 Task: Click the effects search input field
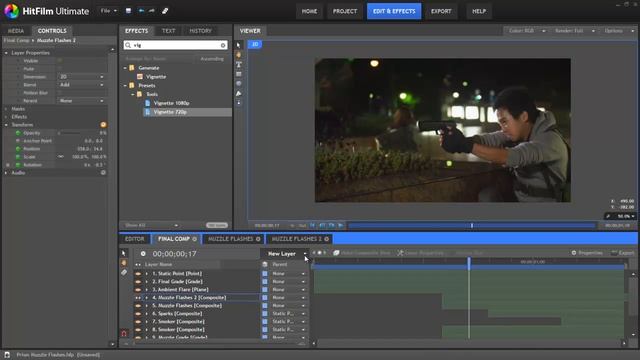click(x=176, y=45)
